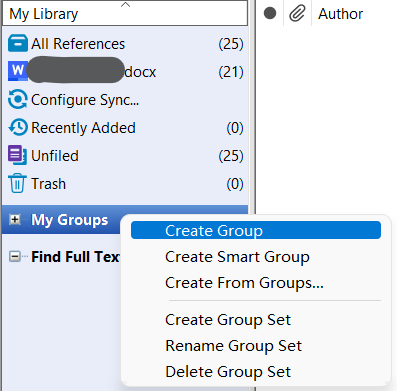Collapse the Find Full Text group set

coord(14,256)
